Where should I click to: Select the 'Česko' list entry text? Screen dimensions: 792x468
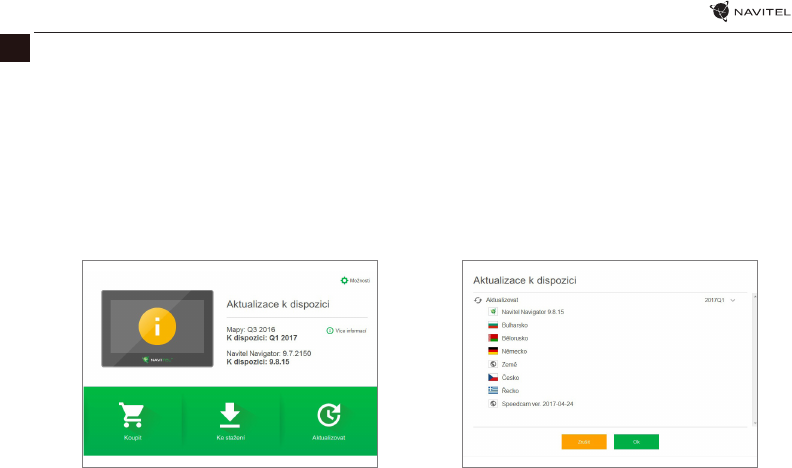(x=510, y=378)
